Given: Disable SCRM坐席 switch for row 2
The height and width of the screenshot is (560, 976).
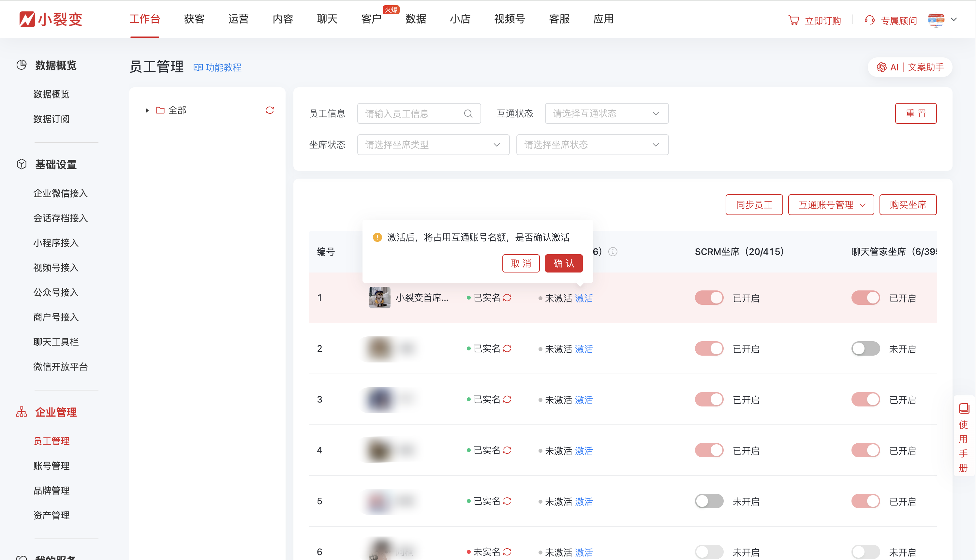Looking at the screenshot, I should 709,348.
